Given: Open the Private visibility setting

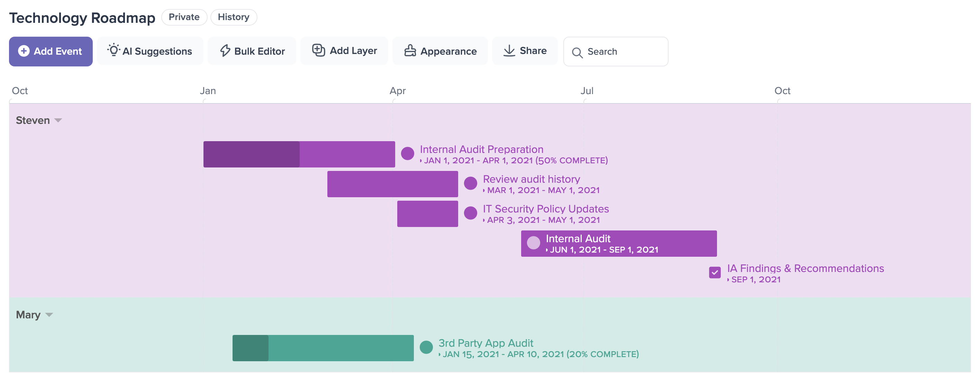Looking at the screenshot, I should click(x=184, y=17).
